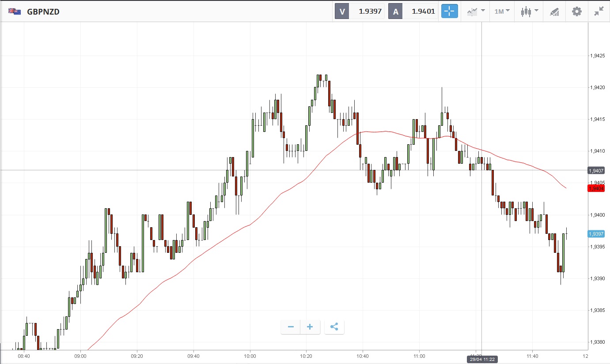Viewport: 610px width, 364px height.
Task: Click the 1.9415 price axis label
Action: point(597,119)
